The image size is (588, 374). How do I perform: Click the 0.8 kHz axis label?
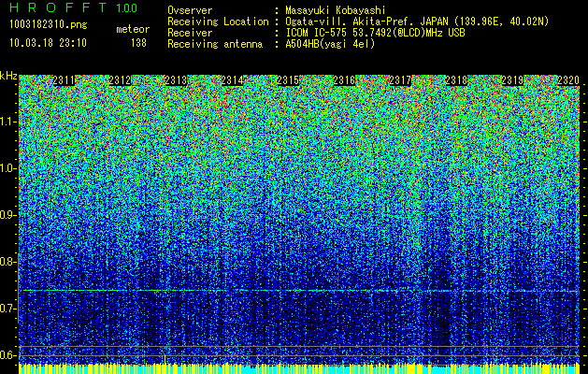[8, 262]
